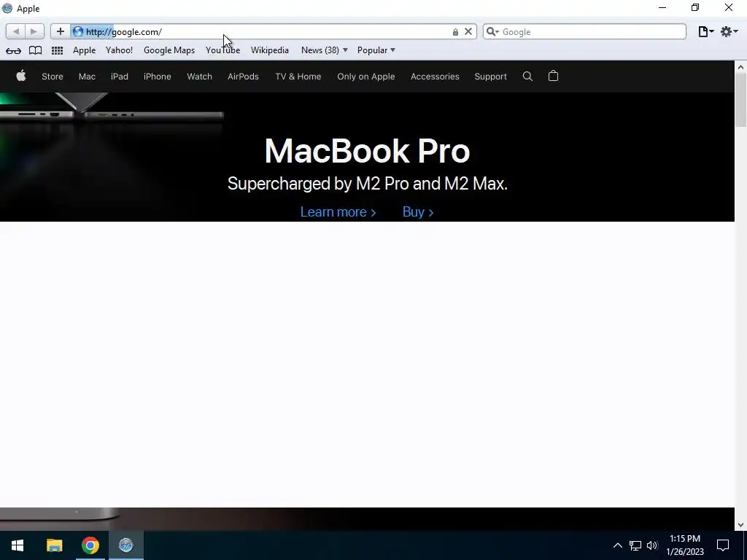Open the Only on Apple menu item
Viewport: 747px width, 560px height.
(366, 76)
